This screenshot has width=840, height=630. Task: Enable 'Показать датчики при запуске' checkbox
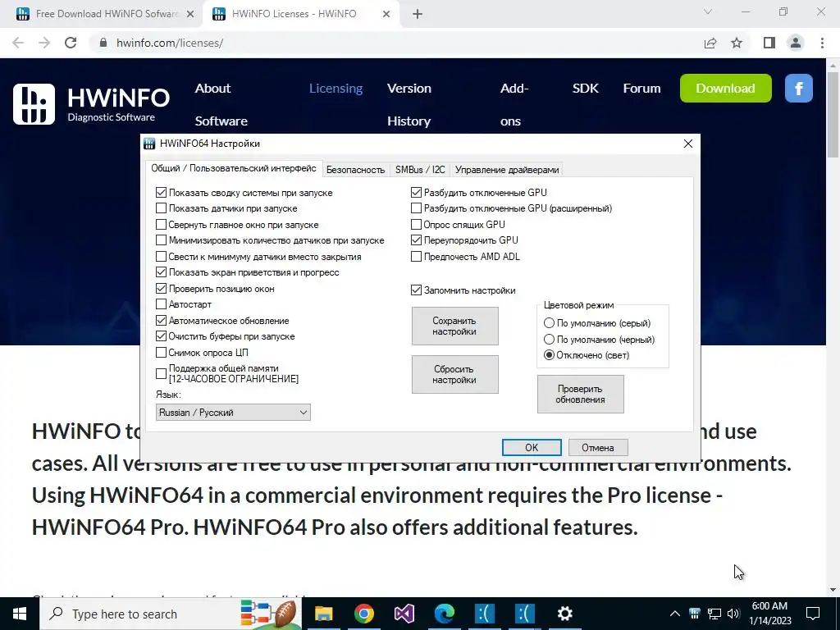[161, 208]
